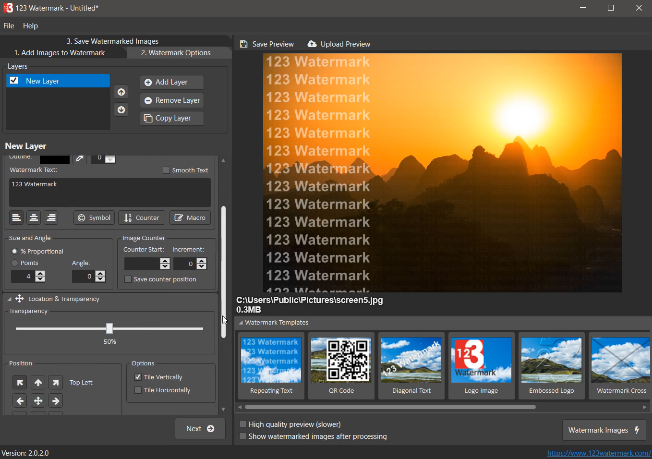Viewport: 652px width, 459px height.
Task: Apply the Diagonal Text template
Action: [x=411, y=366]
